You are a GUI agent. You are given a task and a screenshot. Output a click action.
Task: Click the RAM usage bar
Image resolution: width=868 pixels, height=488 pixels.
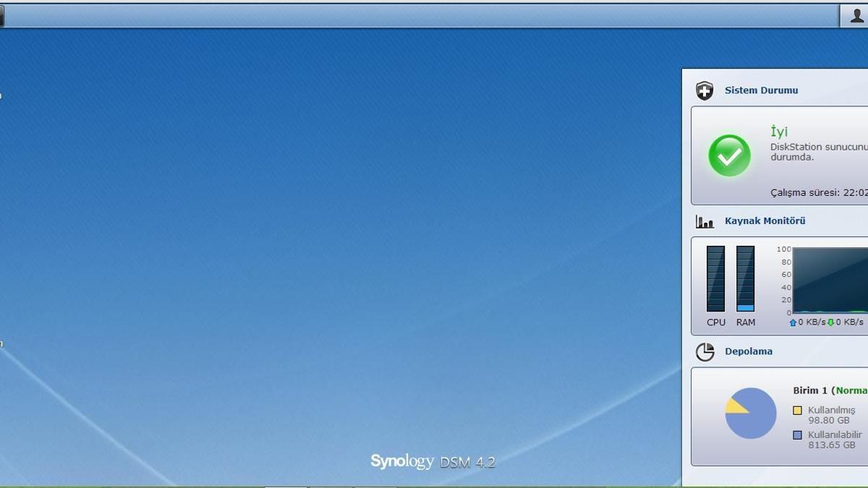tap(745, 278)
